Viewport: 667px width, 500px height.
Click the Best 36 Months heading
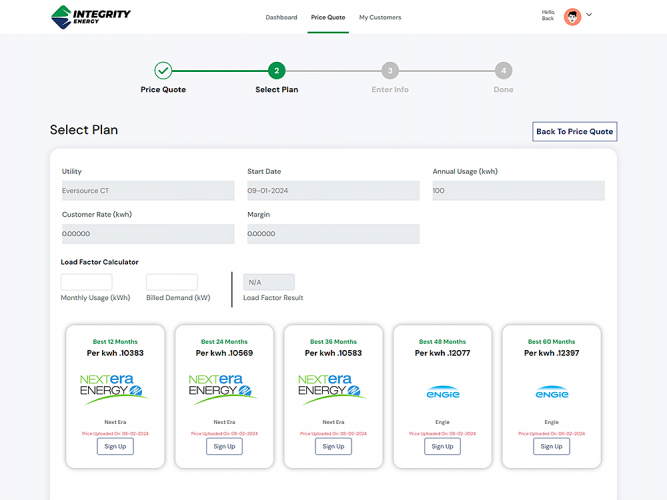pyautogui.click(x=333, y=342)
